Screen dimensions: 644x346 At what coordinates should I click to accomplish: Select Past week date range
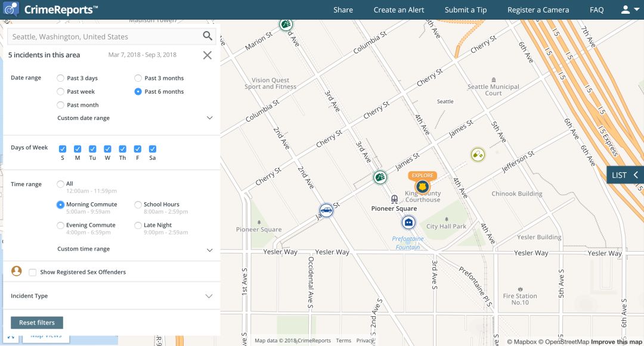60,92
